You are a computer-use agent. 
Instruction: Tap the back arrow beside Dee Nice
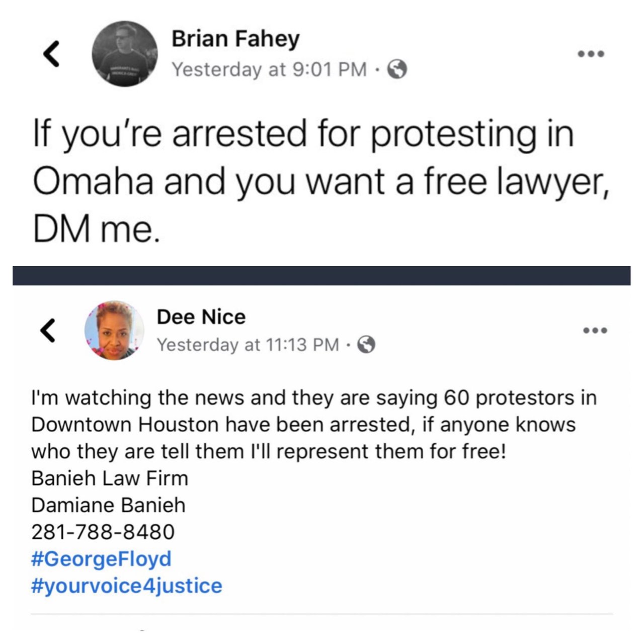pyautogui.click(x=48, y=331)
